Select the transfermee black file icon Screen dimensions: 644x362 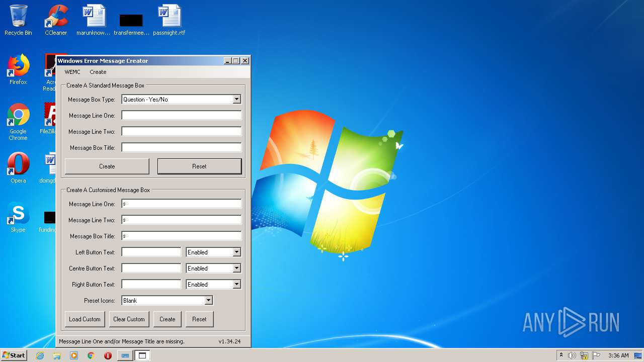pos(131,24)
